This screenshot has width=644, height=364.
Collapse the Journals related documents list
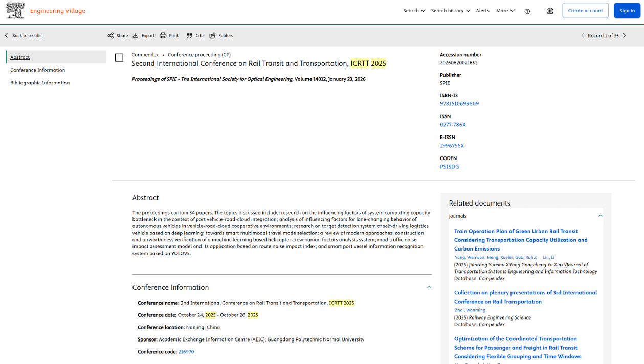(x=601, y=216)
